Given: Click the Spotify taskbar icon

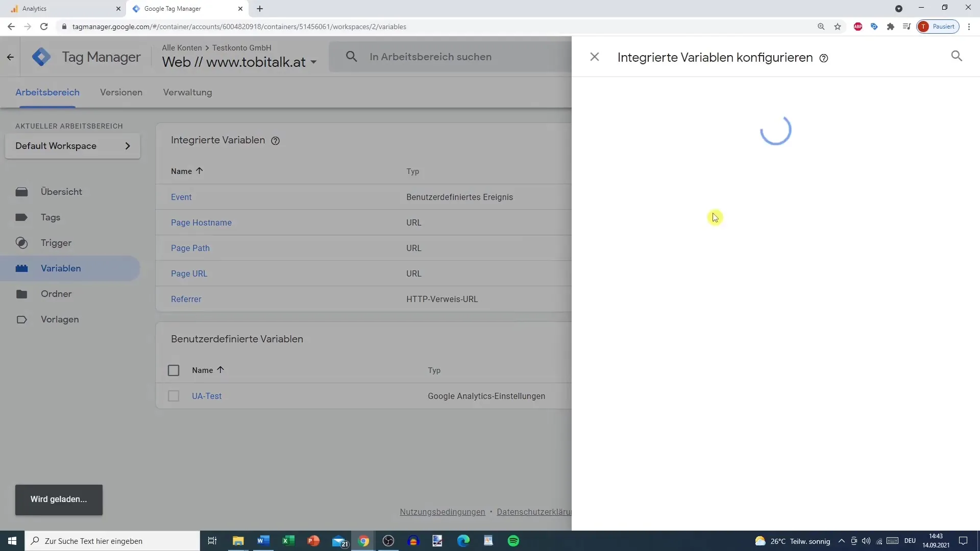Looking at the screenshot, I should click(513, 540).
